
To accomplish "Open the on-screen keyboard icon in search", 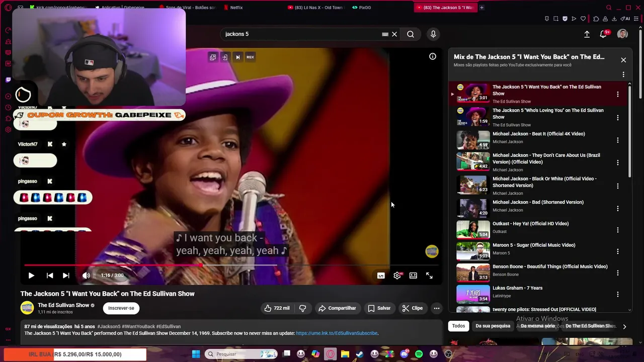I will [385, 34].
